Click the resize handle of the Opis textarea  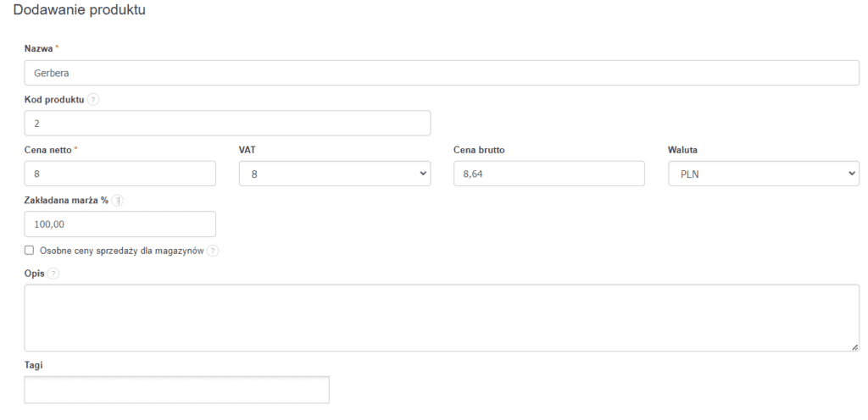854,346
